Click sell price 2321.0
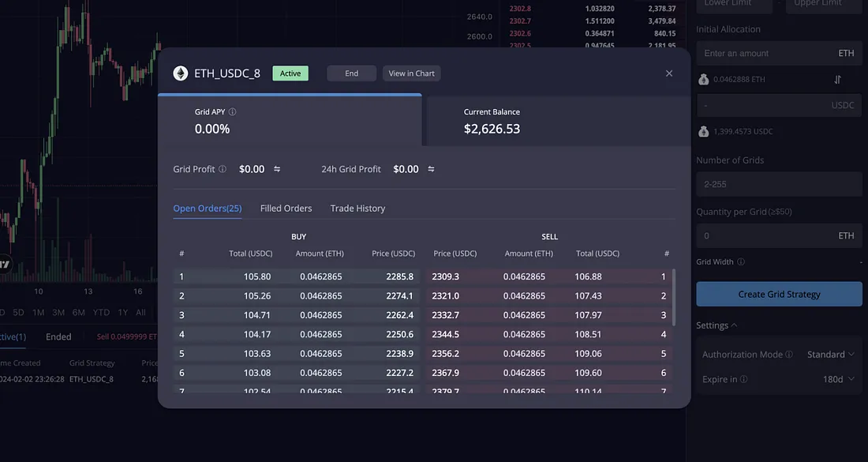 (446, 296)
